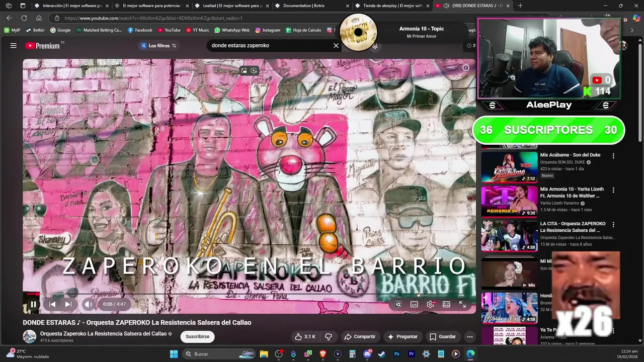Open more actions three-dot menu below video
The width and height of the screenshot is (644, 362).
[469, 336]
